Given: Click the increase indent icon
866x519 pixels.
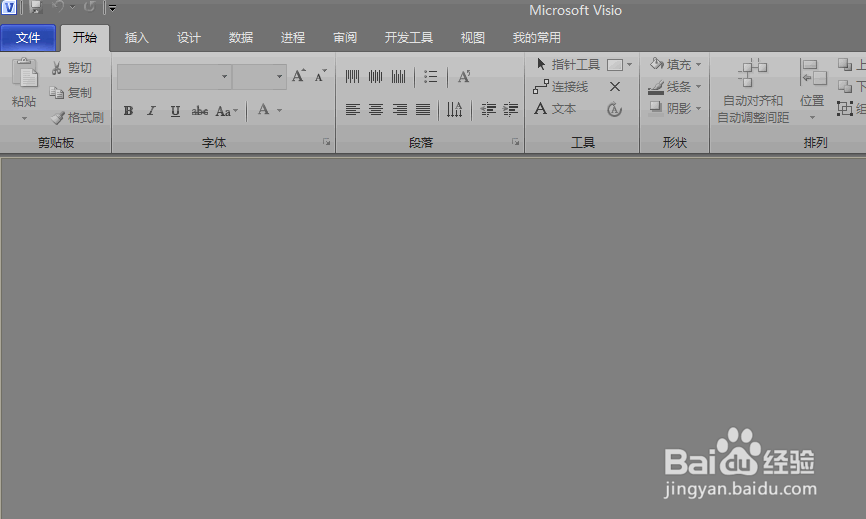Looking at the screenshot, I should coord(510,109).
